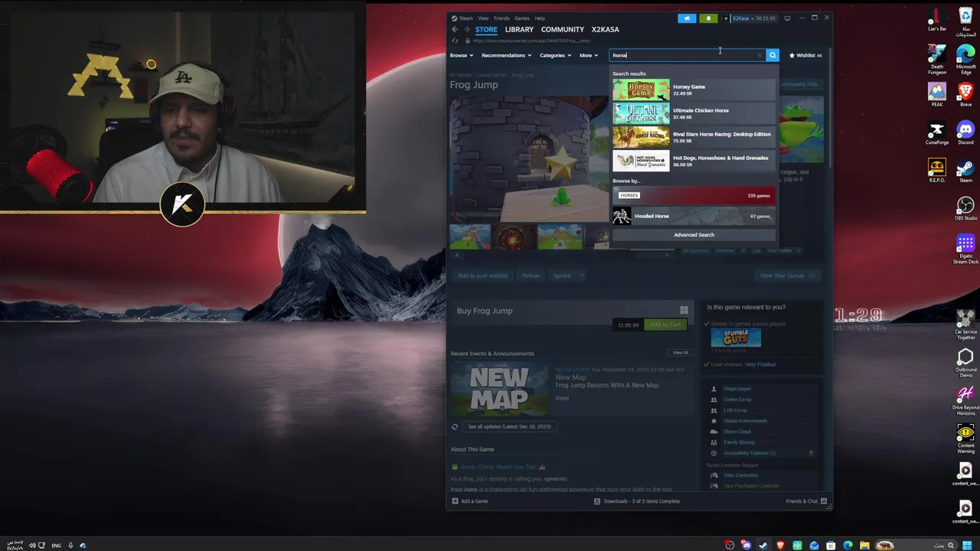Open CurseForge desktop shortcut
Image resolution: width=980 pixels, height=551 pixels.
(937, 132)
